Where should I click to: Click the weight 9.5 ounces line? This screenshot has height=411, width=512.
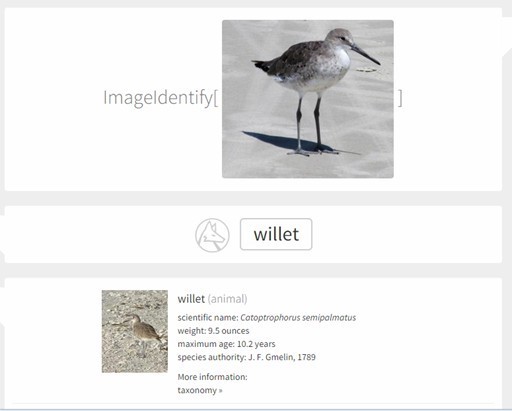(x=213, y=331)
